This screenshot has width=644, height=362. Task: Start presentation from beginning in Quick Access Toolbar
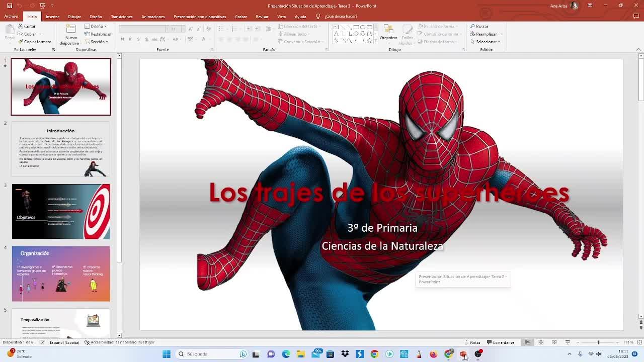pyautogui.click(x=42, y=6)
